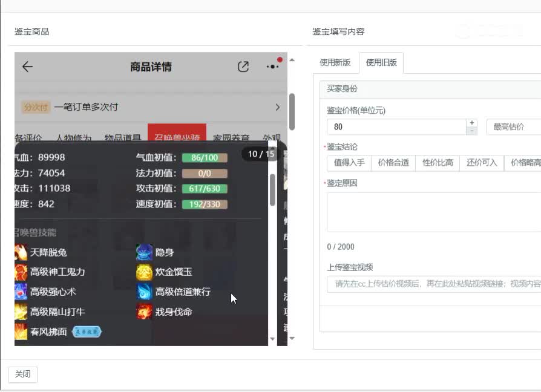Click the 关闭 button at bottom left
This screenshot has height=392, width=541.
22,374
